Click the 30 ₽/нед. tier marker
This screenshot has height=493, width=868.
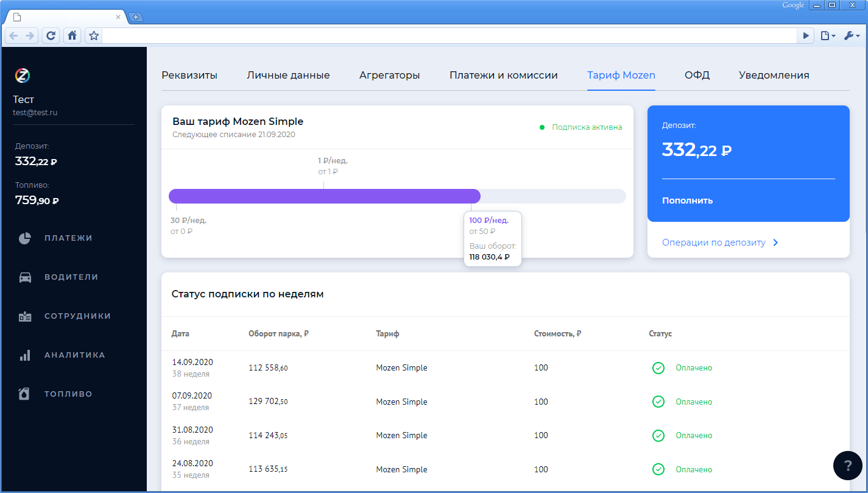click(x=188, y=225)
